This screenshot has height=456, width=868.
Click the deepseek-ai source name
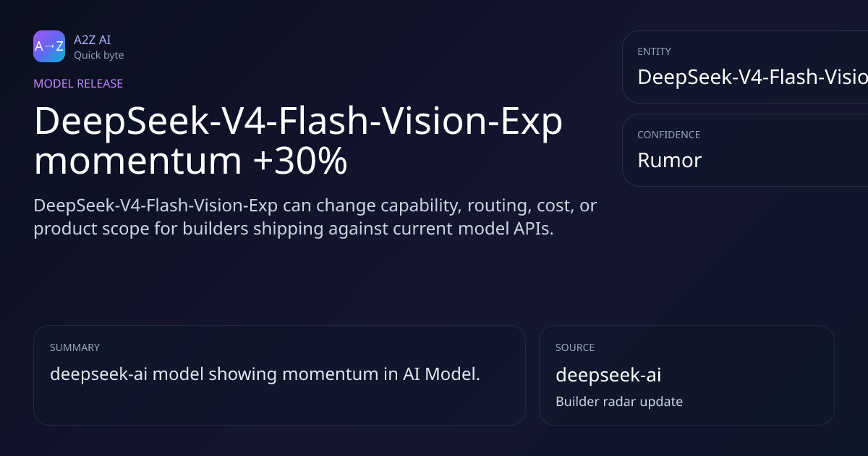click(x=608, y=375)
